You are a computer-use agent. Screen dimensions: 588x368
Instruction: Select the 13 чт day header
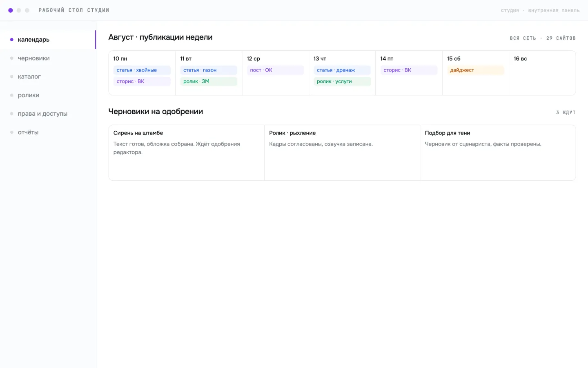[x=320, y=58]
